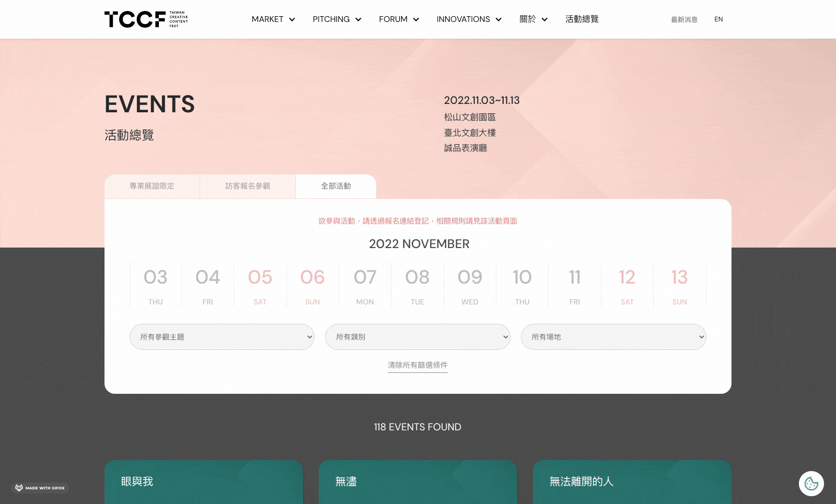Click the 2022 NOVEMBER heading
Screen dimensions: 836x504
pyautogui.click(x=419, y=244)
